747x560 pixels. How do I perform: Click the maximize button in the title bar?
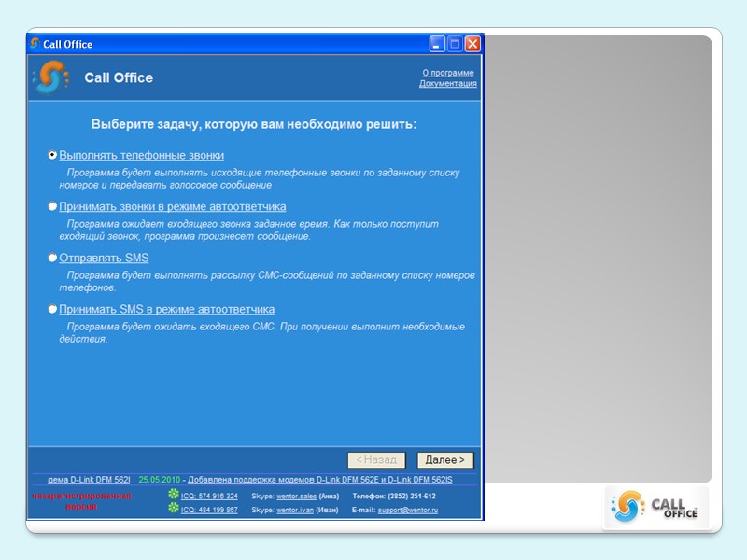(455, 44)
